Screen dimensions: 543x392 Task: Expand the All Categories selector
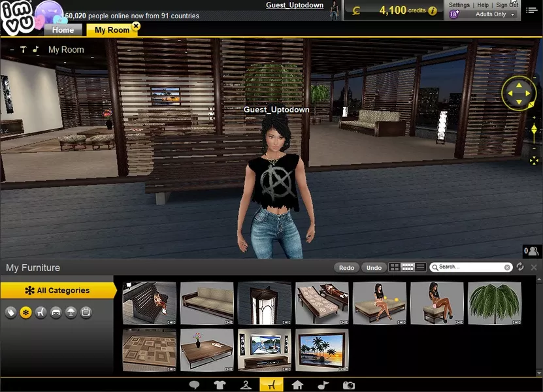[58, 290]
